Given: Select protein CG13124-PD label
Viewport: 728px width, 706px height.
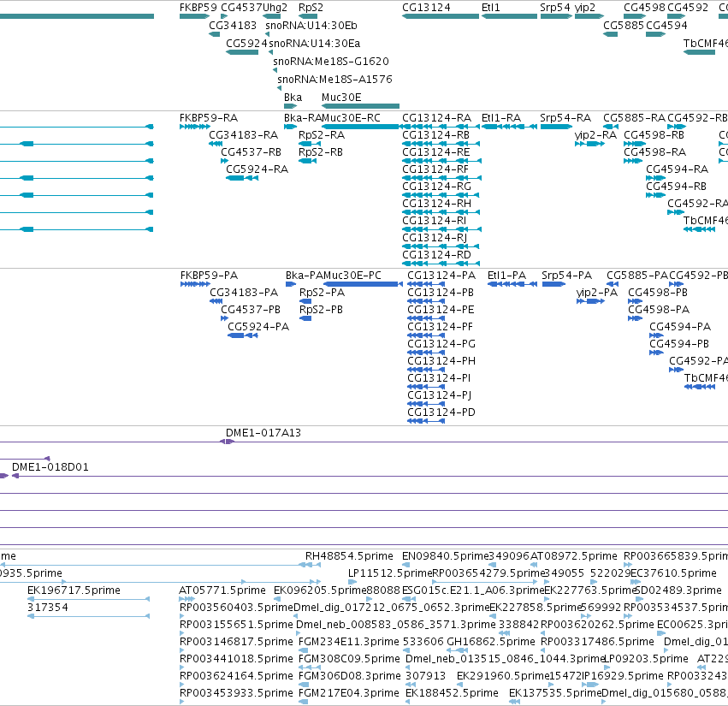Looking at the screenshot, I should (441, 412).
